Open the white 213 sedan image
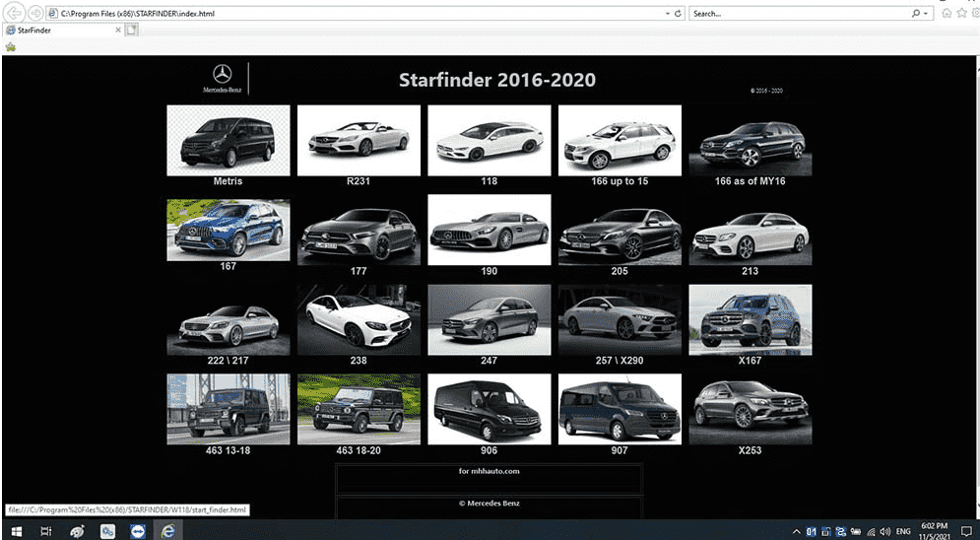Image resolution: width=980 pixels, height=540 pixels. pyautogui.click(x=750, y=230)
